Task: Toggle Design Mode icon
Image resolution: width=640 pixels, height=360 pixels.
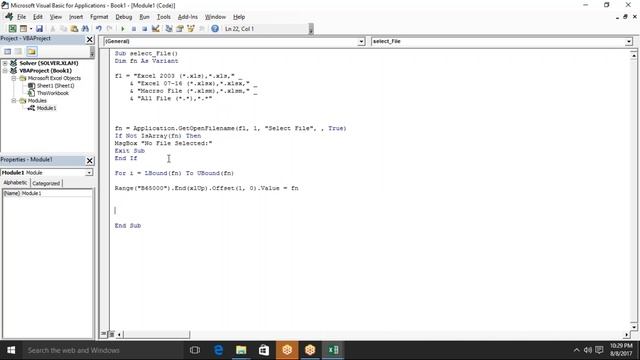Action: pos(156,29)
